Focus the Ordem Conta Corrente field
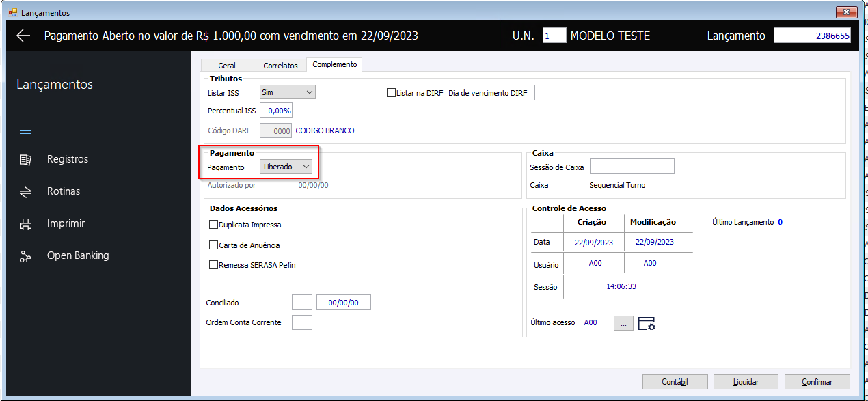The height and width of the screenshot is (401, 868). click(x=302, y=322)
